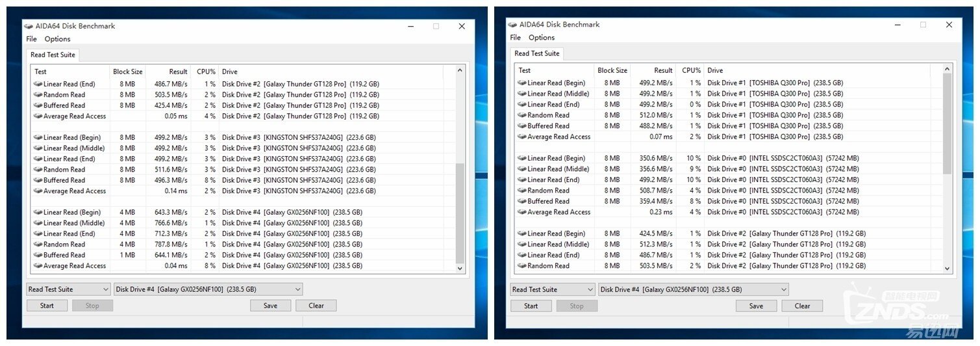Click disk icon of TOSHIBA Average Read Access row
980x346 pixels.
pos(522,137)
